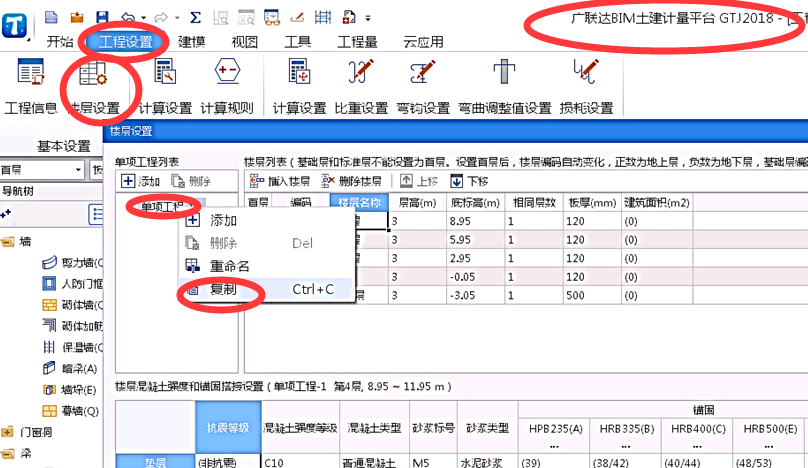Open 楼层设置 floor settings
This screenshot has height=468, width=808.
94,86
